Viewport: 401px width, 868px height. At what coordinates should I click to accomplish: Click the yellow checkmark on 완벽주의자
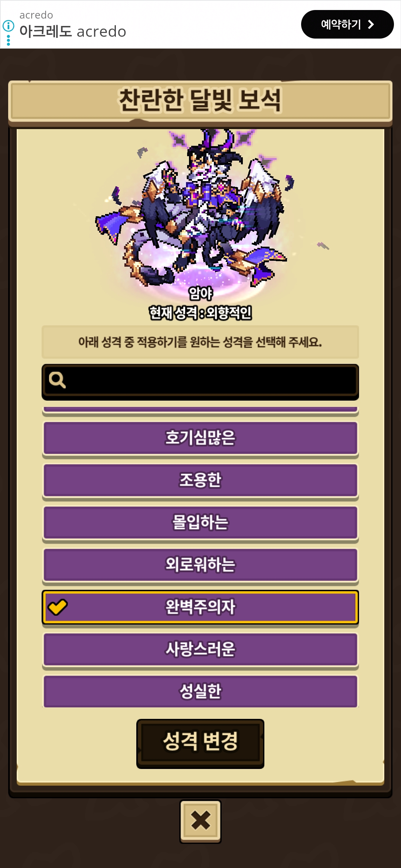coord(58,607)
